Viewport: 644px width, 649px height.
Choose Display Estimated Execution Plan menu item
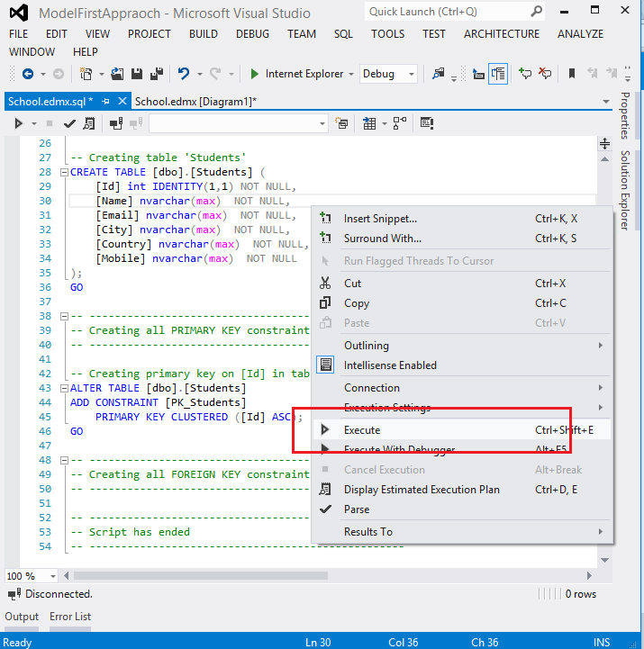[x=463, y=490]
